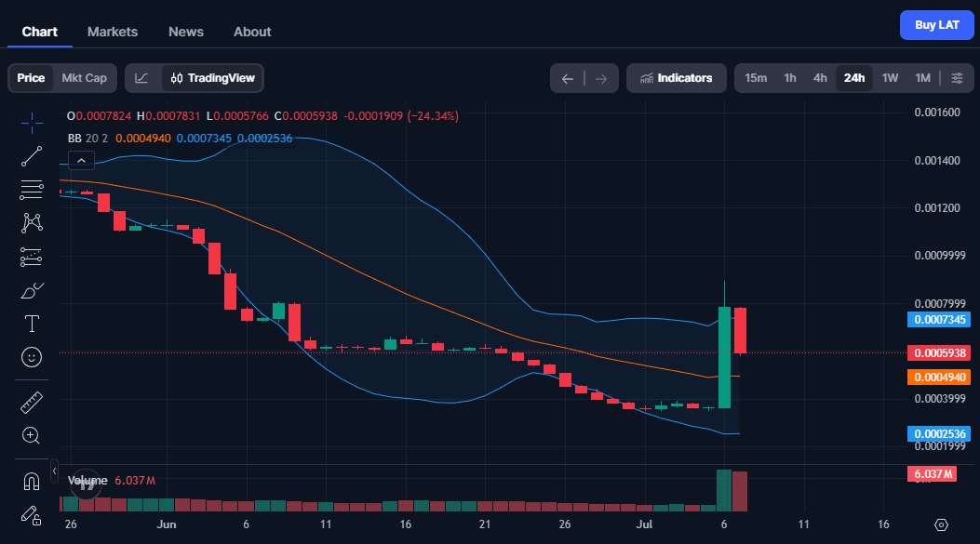Set interval to 15m
980x544 pixels.
click(756, 78)
